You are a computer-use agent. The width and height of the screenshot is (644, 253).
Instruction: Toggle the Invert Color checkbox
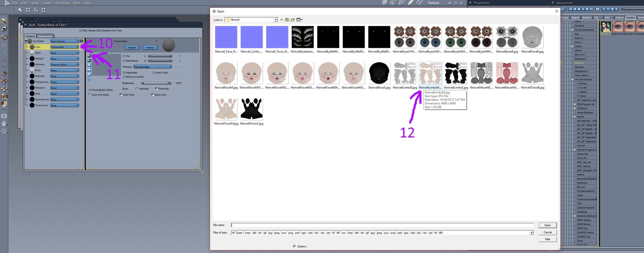pos(154,72)
